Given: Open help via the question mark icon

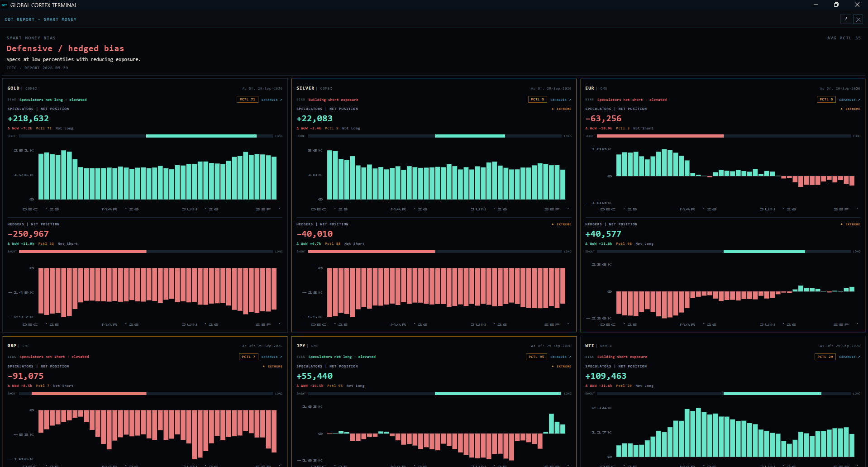Looking at the screenshot, I should (845, 19).
